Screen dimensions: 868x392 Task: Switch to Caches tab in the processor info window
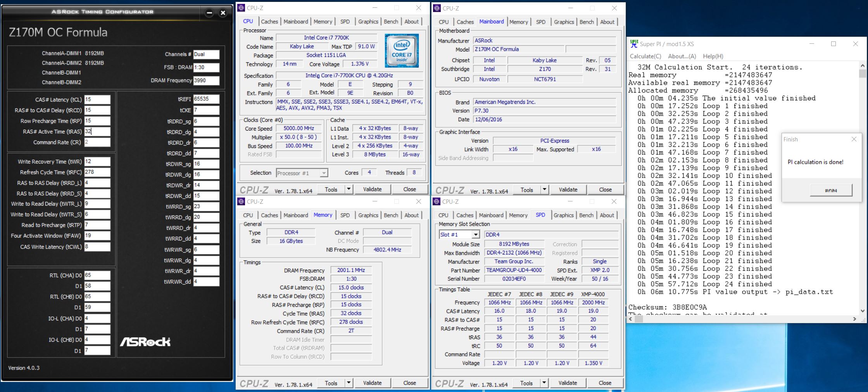point(269,22)
